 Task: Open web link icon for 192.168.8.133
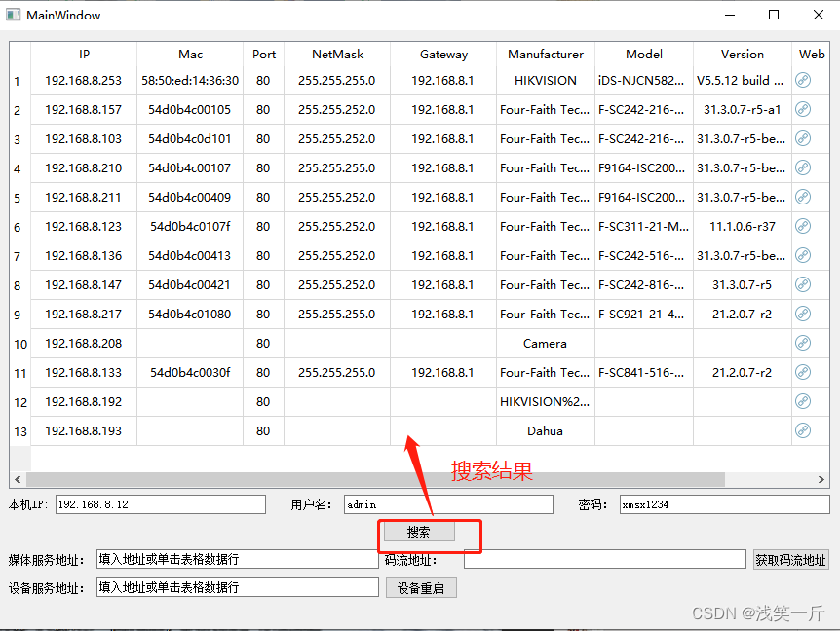(x=803, y=372)
